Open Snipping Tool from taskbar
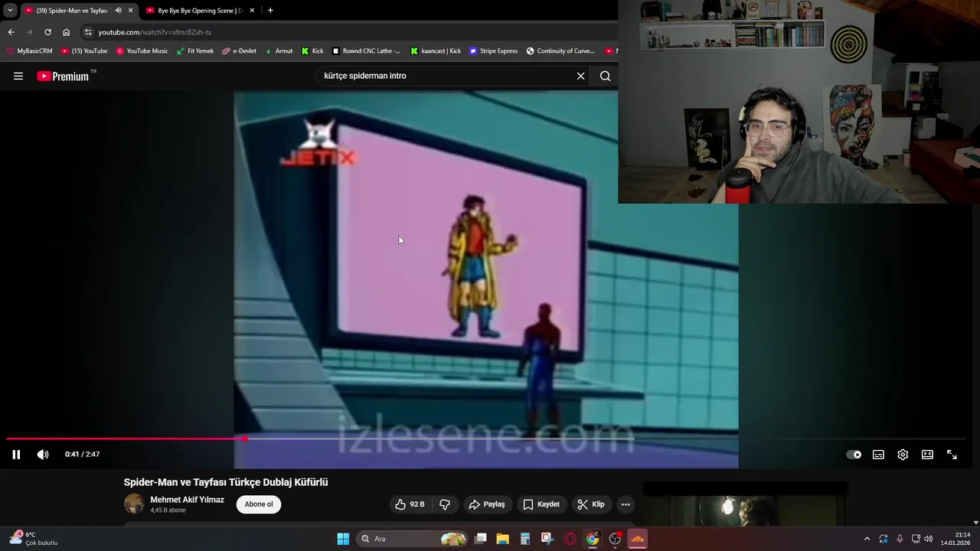The image size is (980, 551). [x=547, y=539]
